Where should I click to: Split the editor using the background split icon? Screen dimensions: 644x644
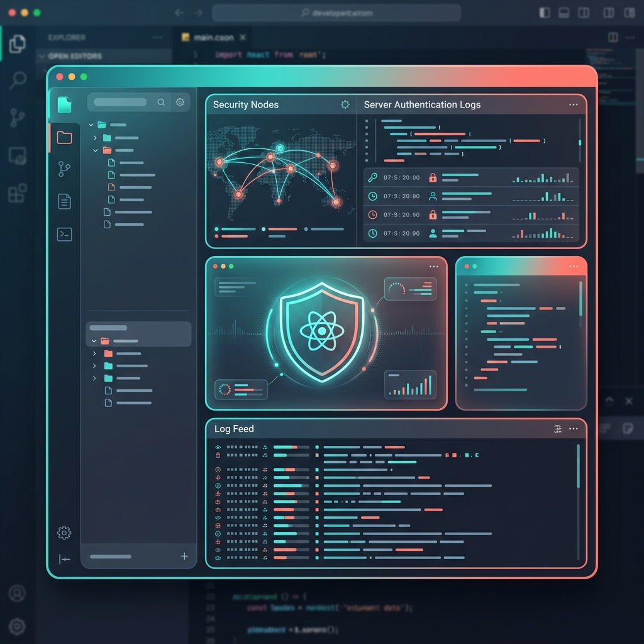[x=613, y=37]
